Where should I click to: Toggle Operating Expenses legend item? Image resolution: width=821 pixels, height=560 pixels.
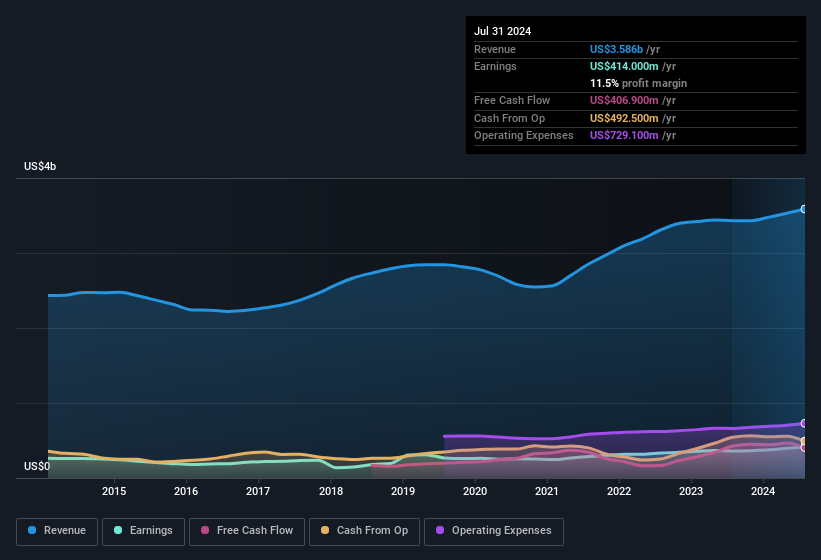tap(493, 531)
